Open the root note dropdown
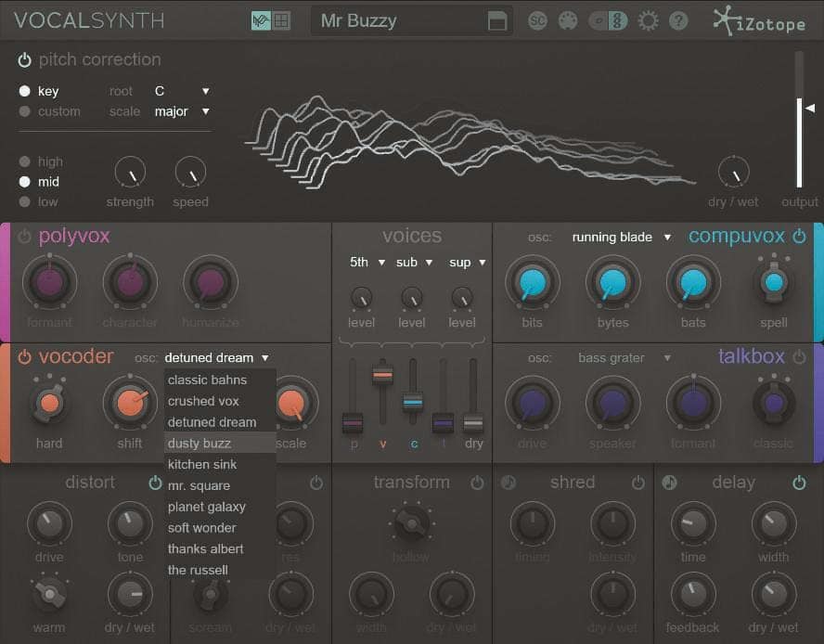The image size is (824, 644). click(x=182, y=91)
